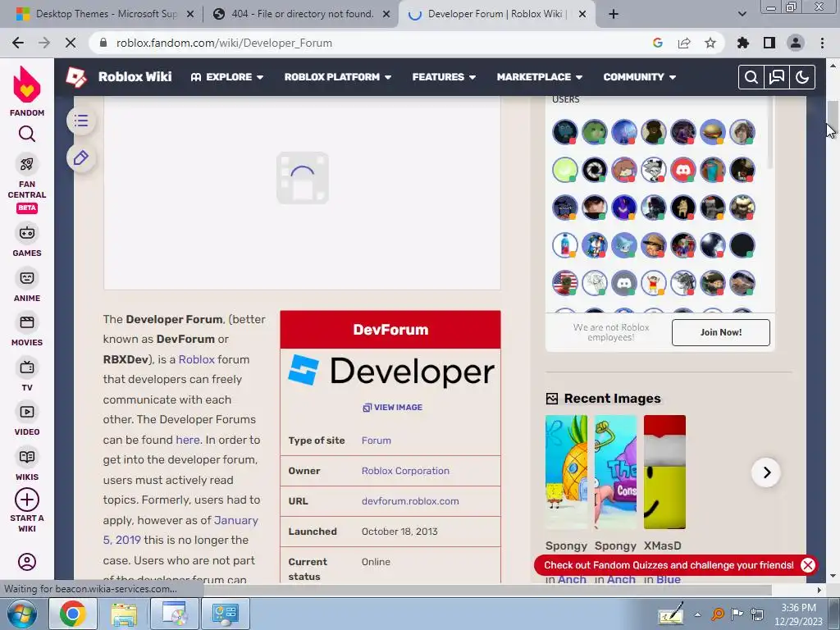The width and height of the screenshot is (840, 630).
Task: Open File Explorer from taskbar
Action: (124, 614)
